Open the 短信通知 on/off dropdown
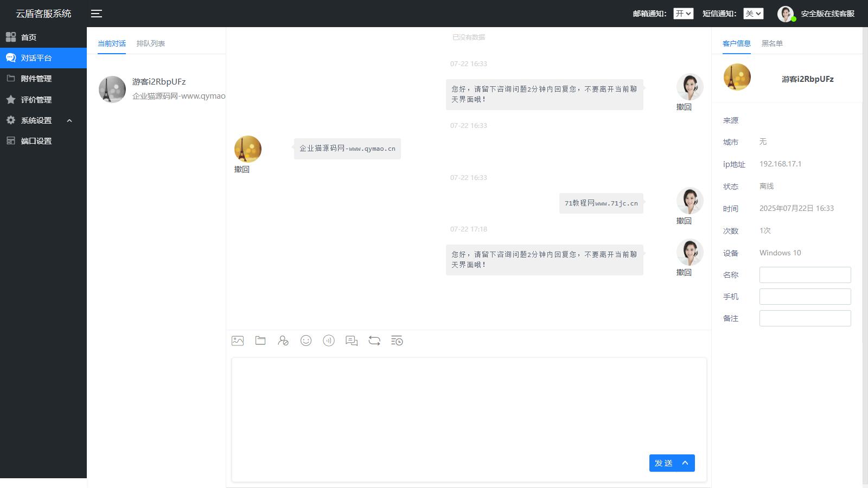This screenshot has height=488, width=868. 753,14
